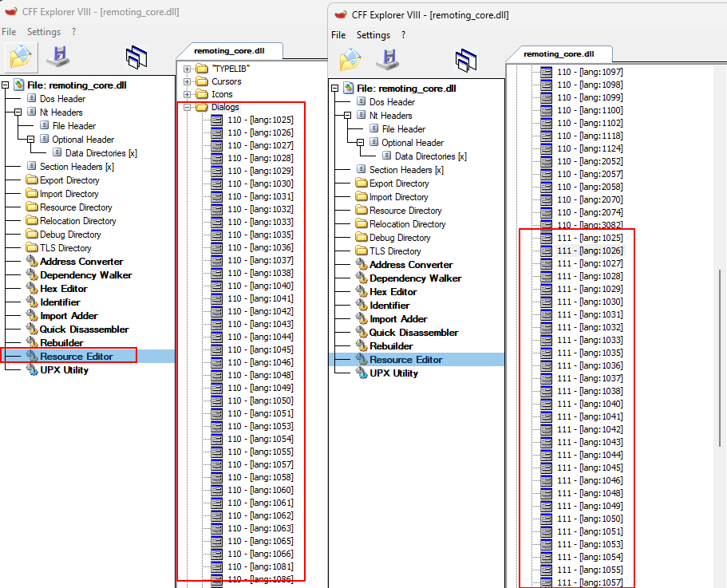Open File menu in right window
Screen dimensions: 727x588
pyautogui.click(x=338, y=35)
